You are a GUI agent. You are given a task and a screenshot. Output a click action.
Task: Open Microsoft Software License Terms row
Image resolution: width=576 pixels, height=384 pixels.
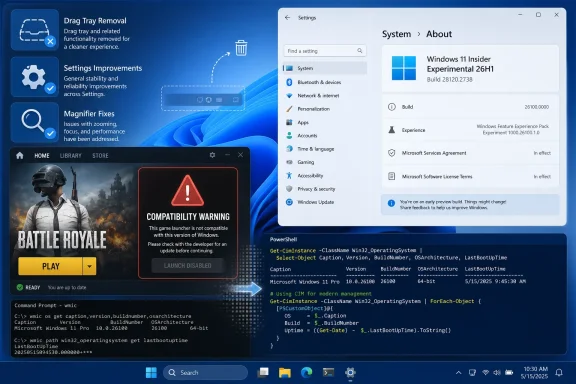pyautogui.click(x=470, y=176)
